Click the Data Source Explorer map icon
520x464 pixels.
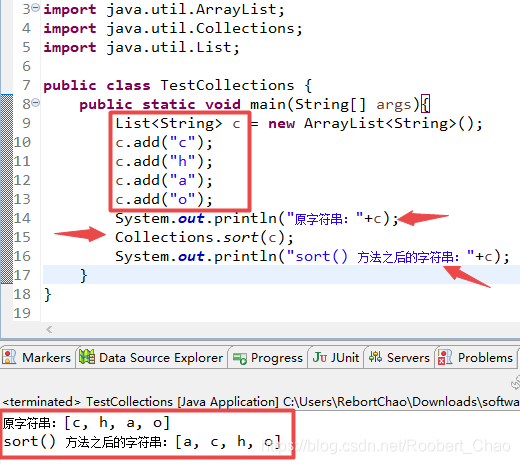tap(87, 357)
